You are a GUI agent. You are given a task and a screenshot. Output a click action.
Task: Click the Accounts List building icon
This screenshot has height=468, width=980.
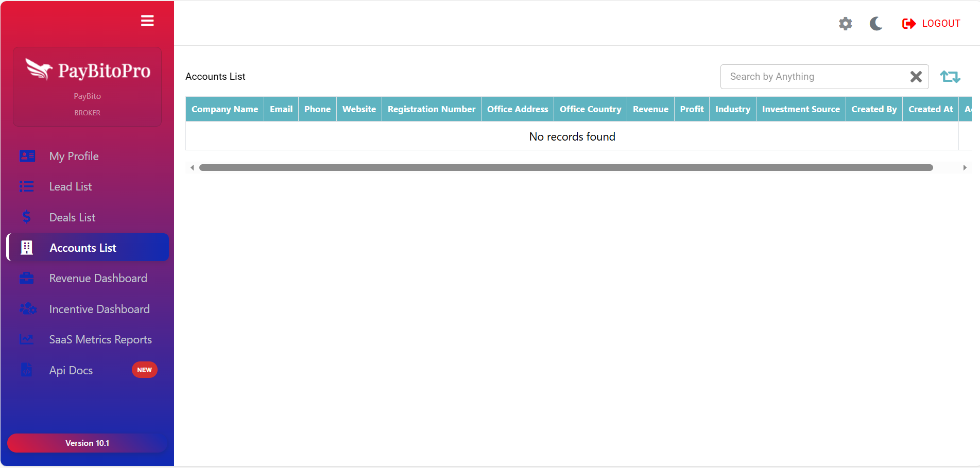27,248
